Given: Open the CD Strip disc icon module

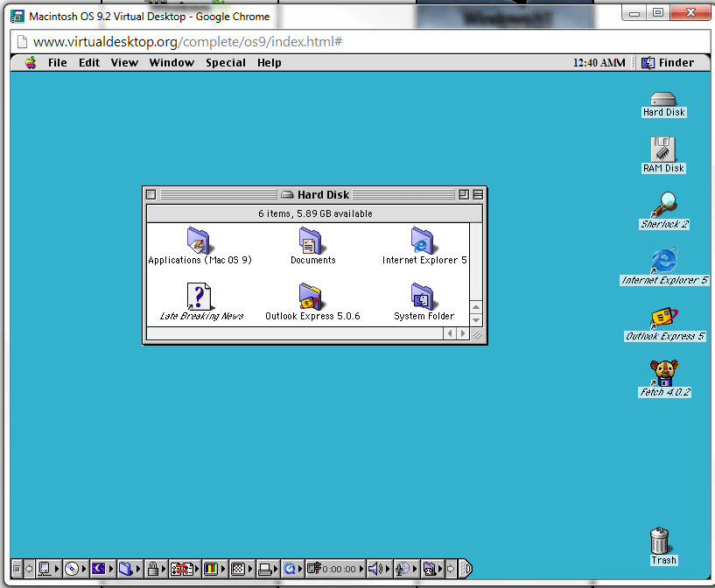Looking at the screenshot, I should [x=72, y=569].
